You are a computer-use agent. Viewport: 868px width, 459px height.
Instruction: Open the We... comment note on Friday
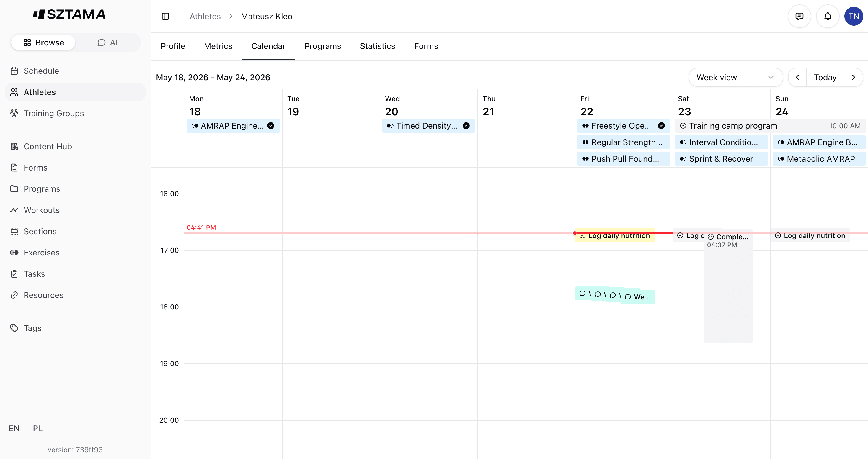pyautogui.click(x=638, y=297)
